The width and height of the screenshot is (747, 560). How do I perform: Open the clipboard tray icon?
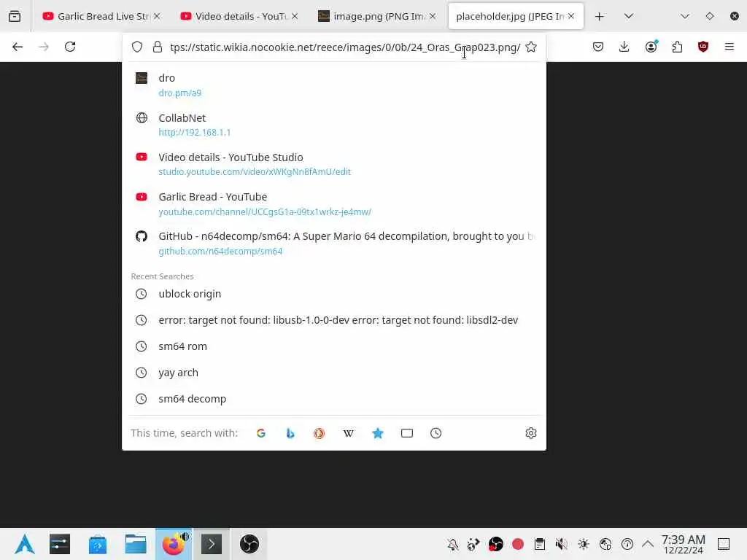pyautogui.click(x=540, y=544)
